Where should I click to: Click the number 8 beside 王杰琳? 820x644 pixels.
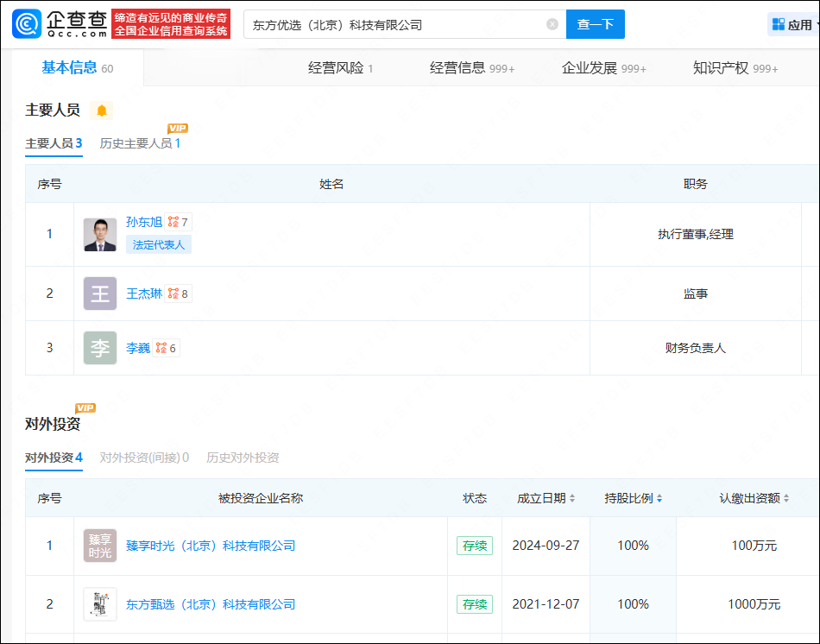185,294
